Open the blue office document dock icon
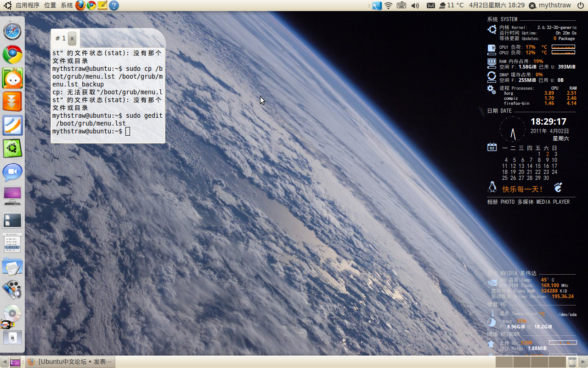588x368 pixels. pyautogui.click(x=12, y=125)
